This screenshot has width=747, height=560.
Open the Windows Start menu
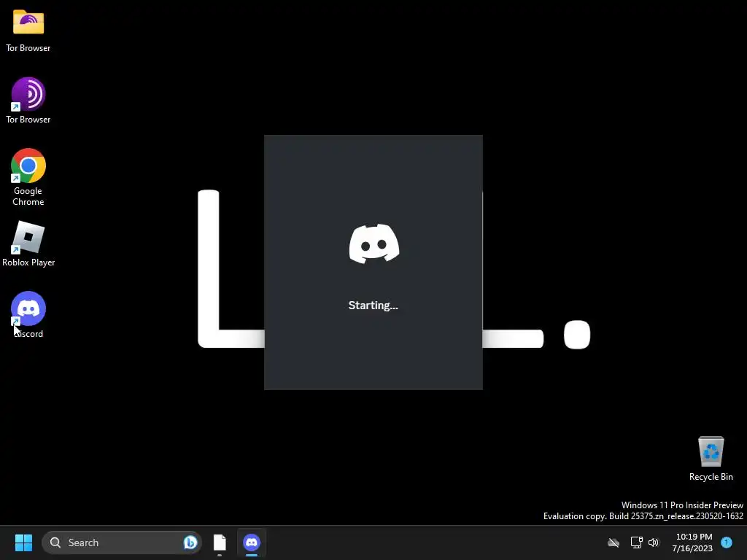coord(23,542)
